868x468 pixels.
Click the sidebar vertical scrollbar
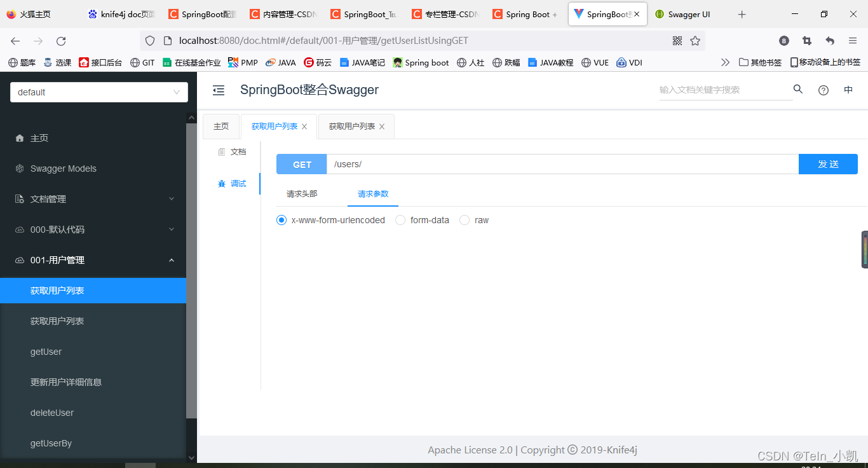[x=191, y=270]
